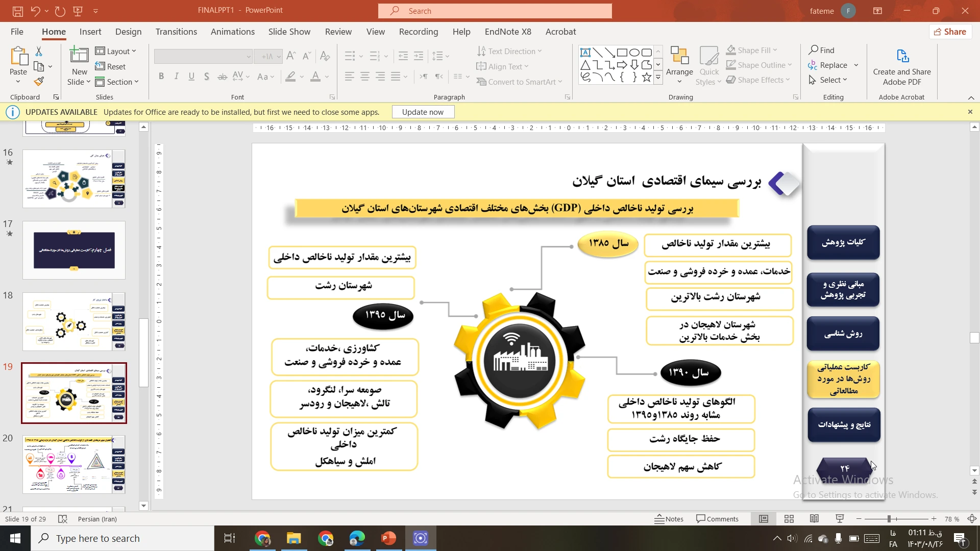This screenshot has height=551, width=980.
Task: Click the zoom slider handle
Action: click(889, 519)
